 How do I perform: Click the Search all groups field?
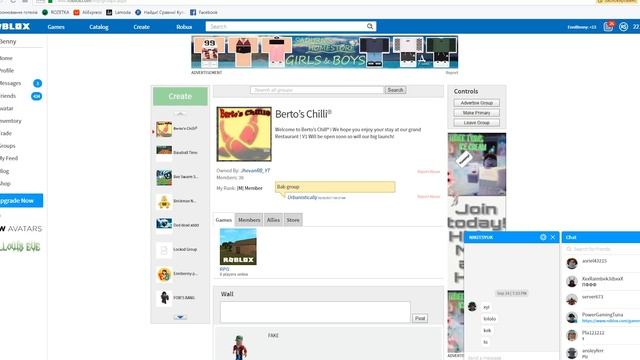click(x=317, y=90)
